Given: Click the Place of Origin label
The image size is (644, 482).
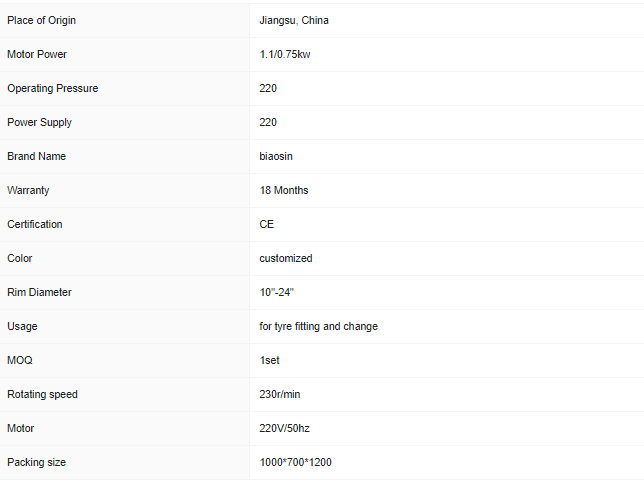Looking at the screenshot, I should click(x=41, y=20).
